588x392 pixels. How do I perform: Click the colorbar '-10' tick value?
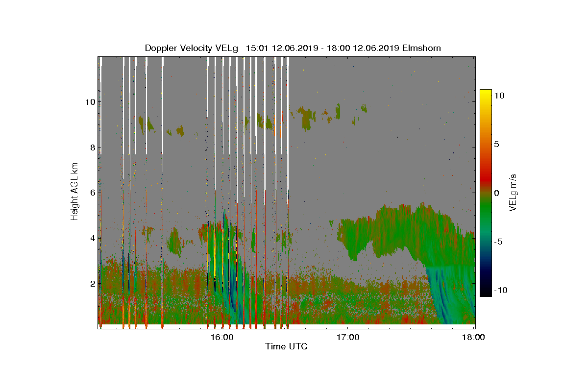[x=501, y=290]
